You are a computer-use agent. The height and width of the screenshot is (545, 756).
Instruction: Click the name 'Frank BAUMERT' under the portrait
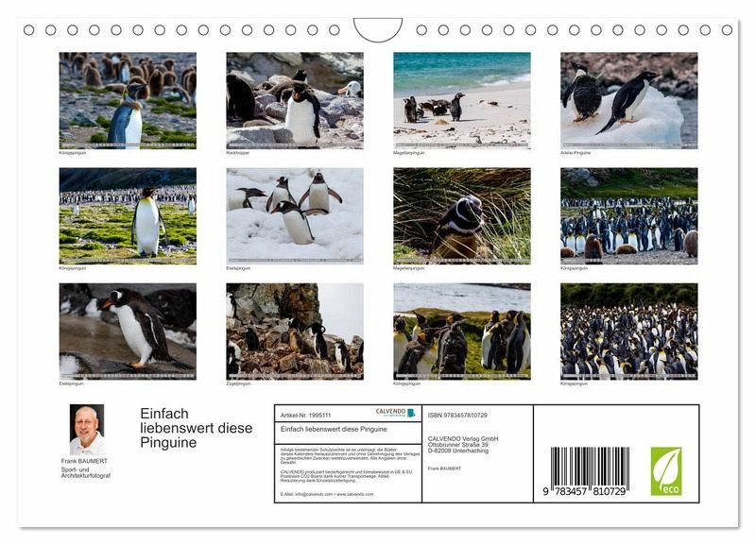(84, 461)
